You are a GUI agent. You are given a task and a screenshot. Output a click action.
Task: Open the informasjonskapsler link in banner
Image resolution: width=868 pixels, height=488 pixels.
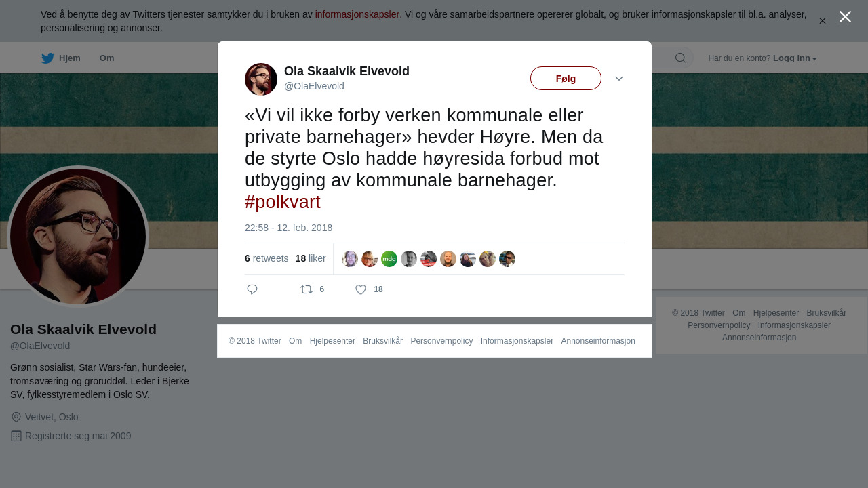click(x=357, y=14)
